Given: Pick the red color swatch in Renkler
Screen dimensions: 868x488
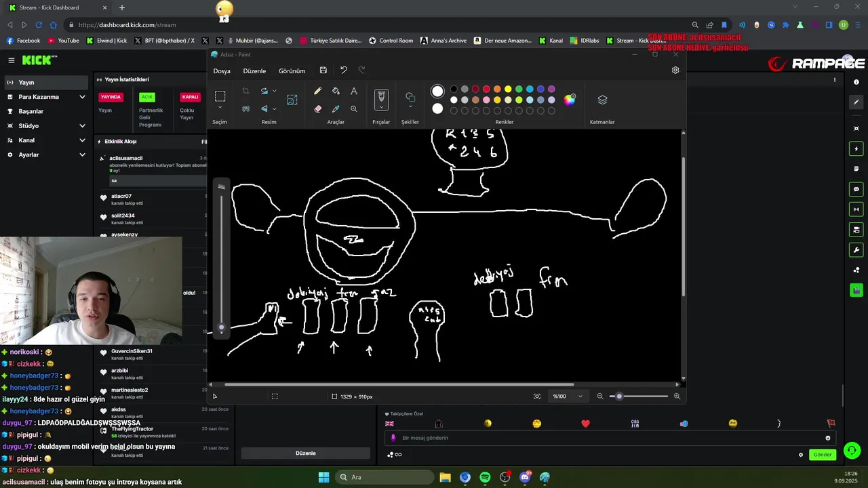Looking at the screenshot, I should click(x=486, y=89).
